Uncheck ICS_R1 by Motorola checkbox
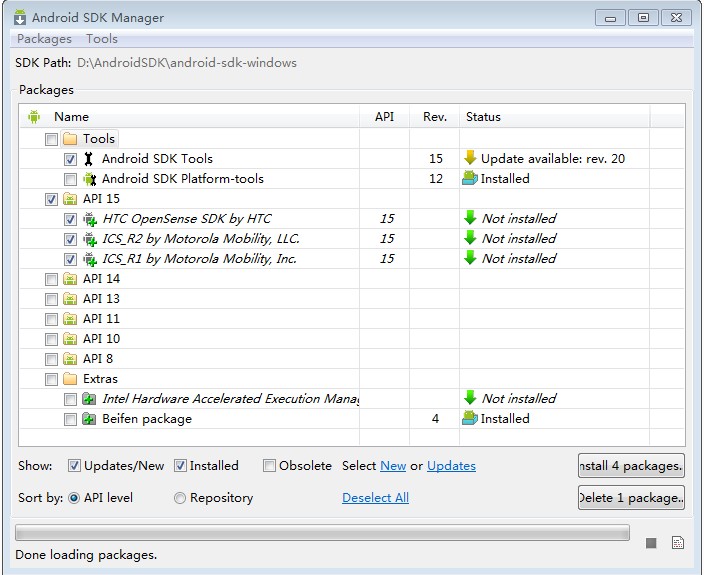This screenshot has height=575, width=704. pos(70,259)
